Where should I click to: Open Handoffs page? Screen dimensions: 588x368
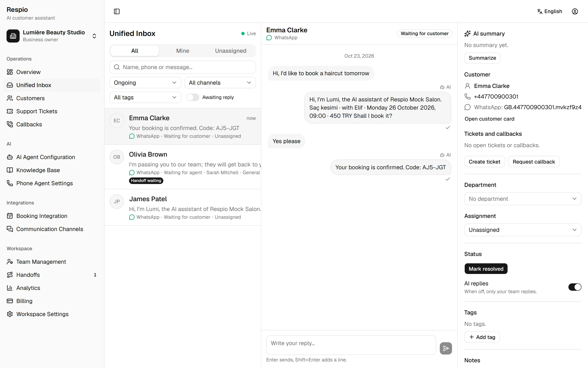pos(52,275)
